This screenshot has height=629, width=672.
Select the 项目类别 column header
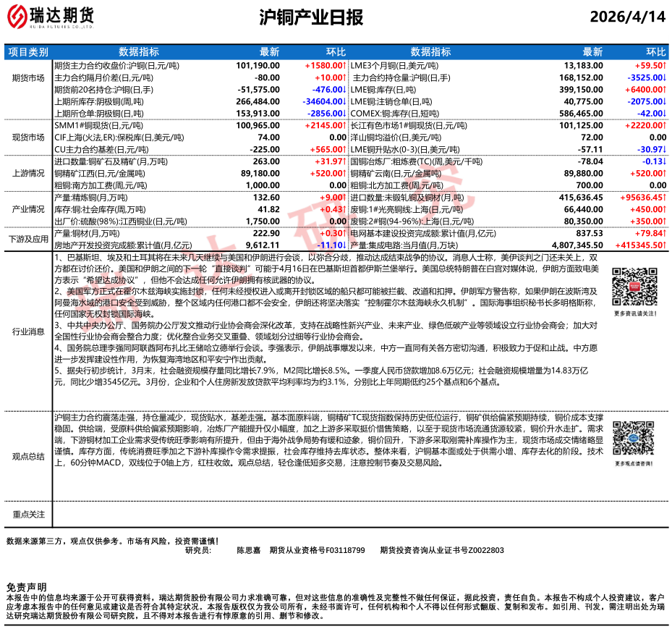click(28, 52)
